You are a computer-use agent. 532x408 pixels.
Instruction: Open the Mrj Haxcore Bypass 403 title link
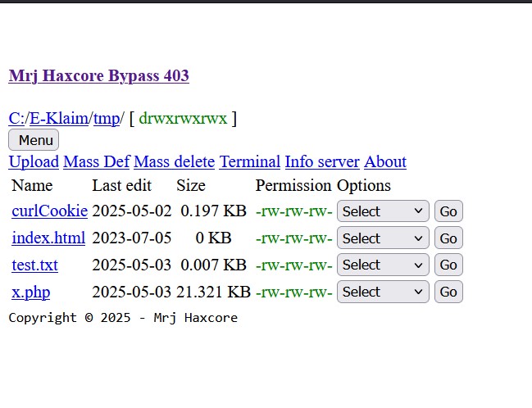point(98,75)
